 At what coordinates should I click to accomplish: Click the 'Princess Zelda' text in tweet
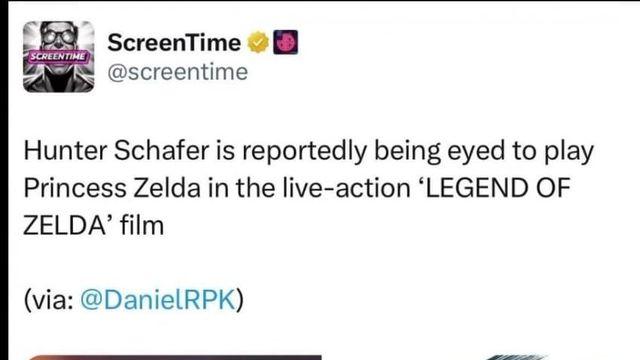[x=112, y=188]
